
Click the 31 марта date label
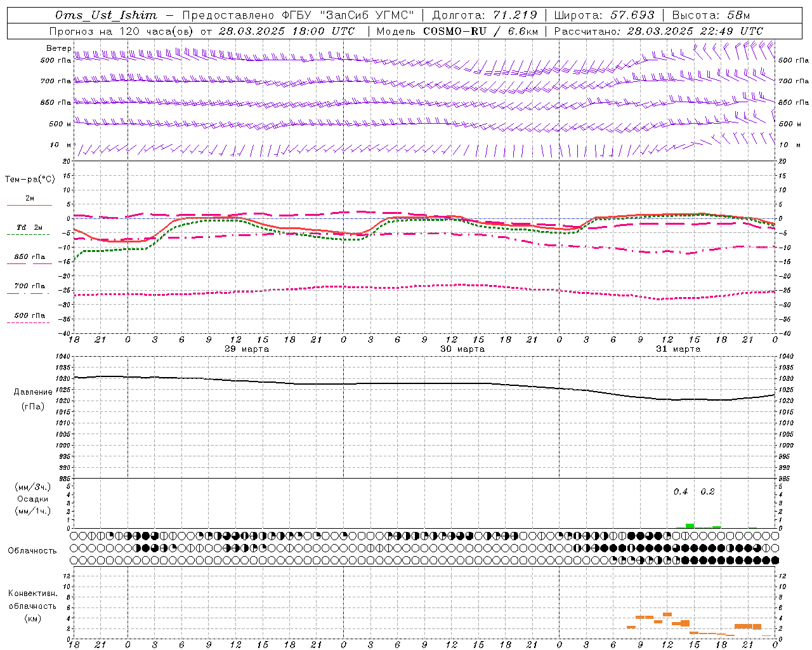click(x=678, y=349)
